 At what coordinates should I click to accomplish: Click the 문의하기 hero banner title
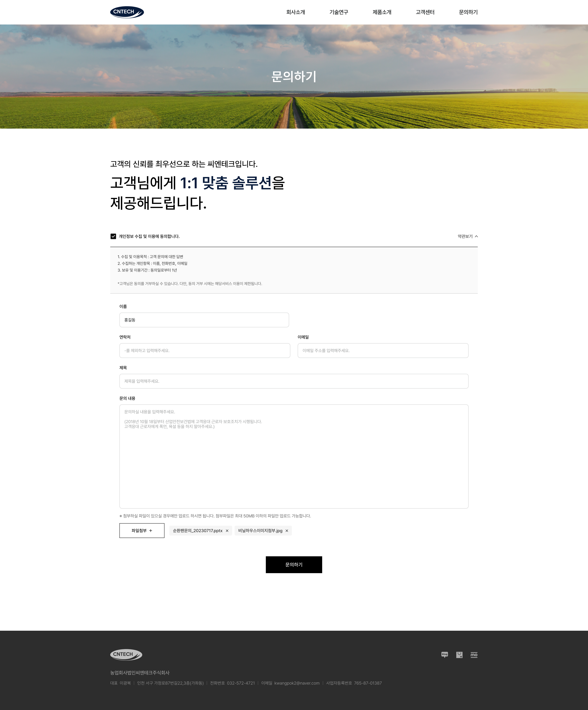(294, 76)
